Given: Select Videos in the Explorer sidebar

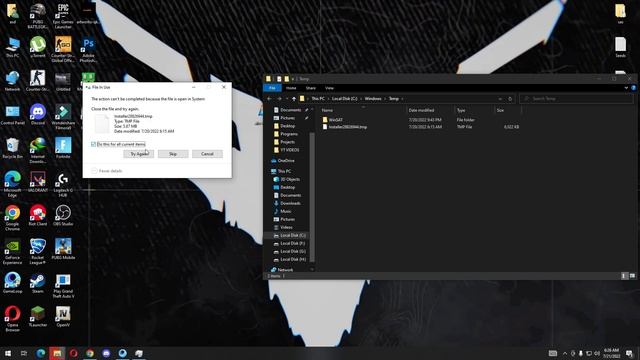Looking at the screenshot, I should pyautogui.click(x=286, y=227).
